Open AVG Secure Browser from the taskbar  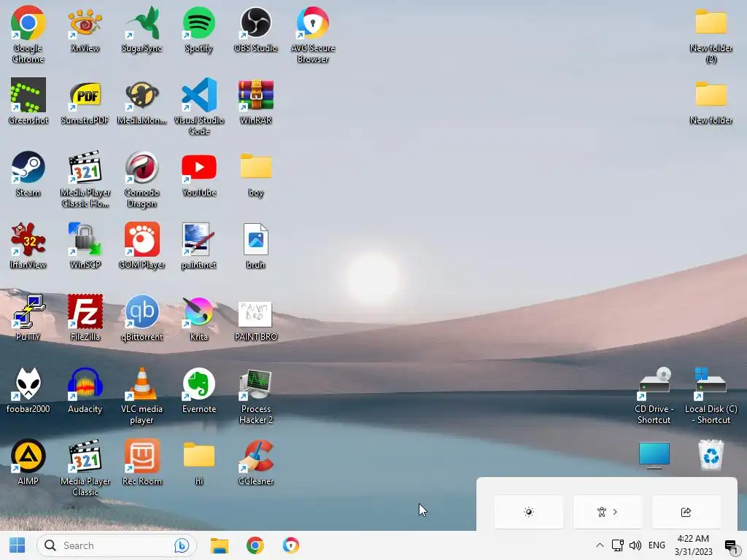tap(290, 545)
